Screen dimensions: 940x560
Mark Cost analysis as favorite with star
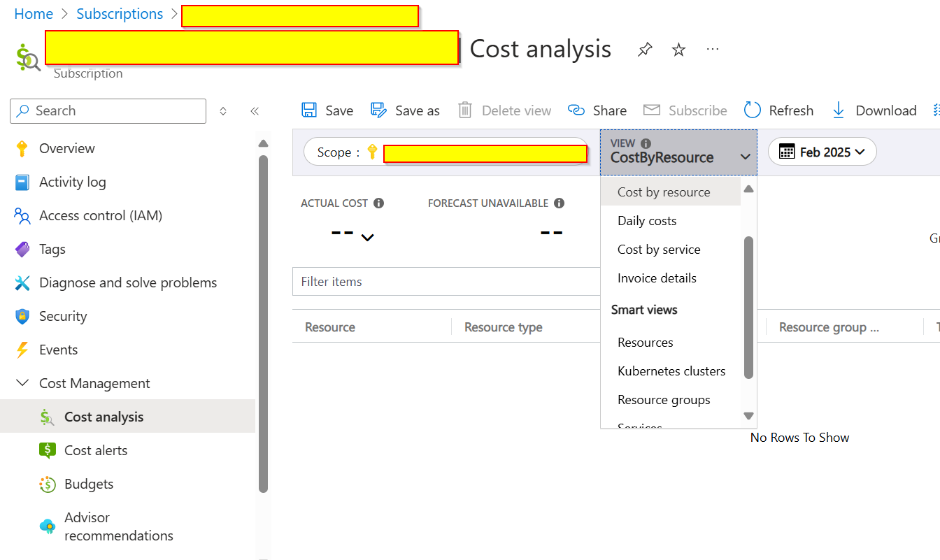[678, 50]
